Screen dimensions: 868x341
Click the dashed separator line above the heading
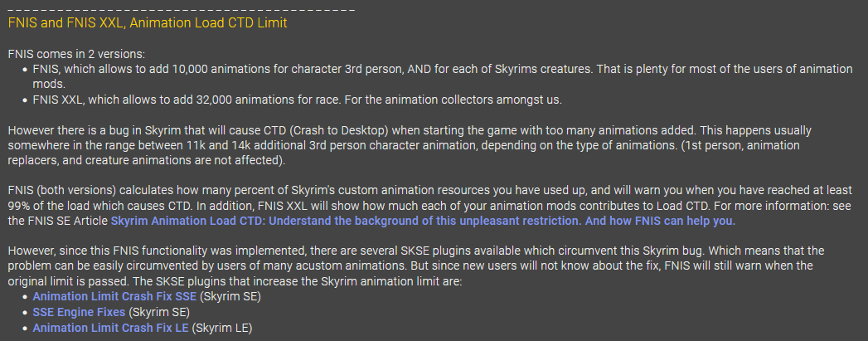pyautogui.click(x=182, y=10)
